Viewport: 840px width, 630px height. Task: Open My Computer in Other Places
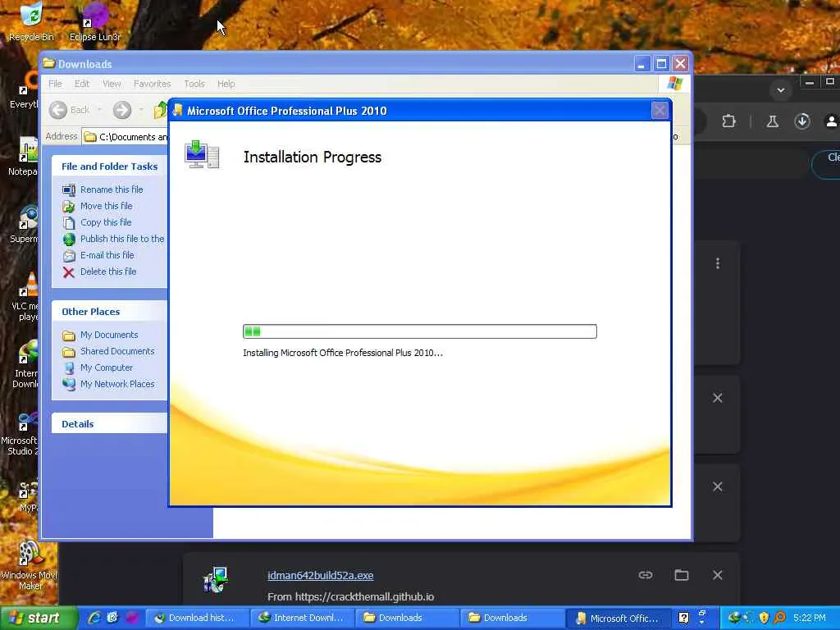coord(107,367)
